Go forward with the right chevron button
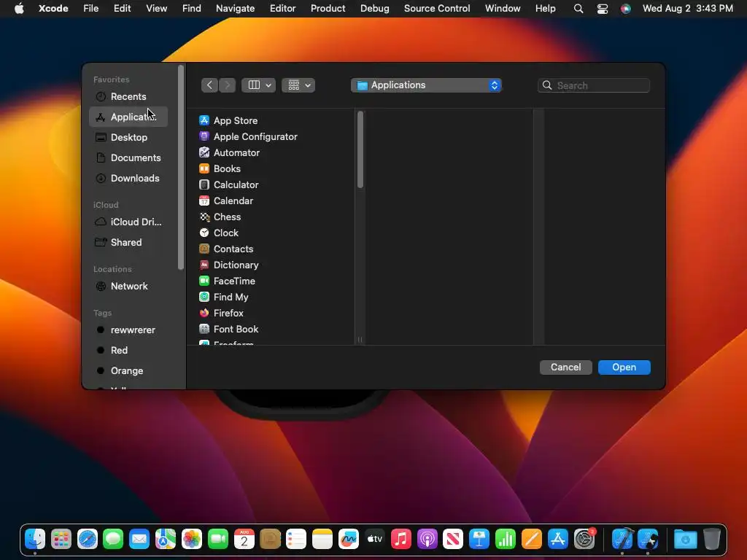This screenshot has width=747, height=560. click(x=228, y=85)
